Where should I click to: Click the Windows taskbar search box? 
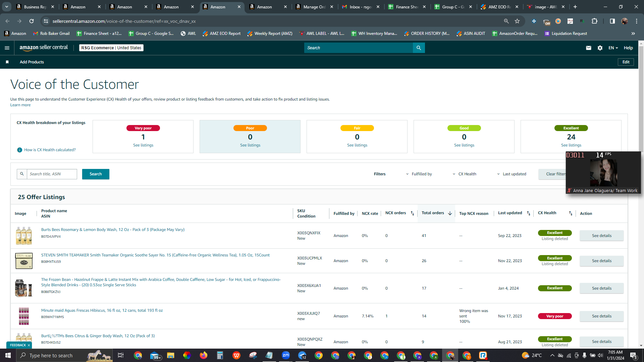tap(65, 355)
